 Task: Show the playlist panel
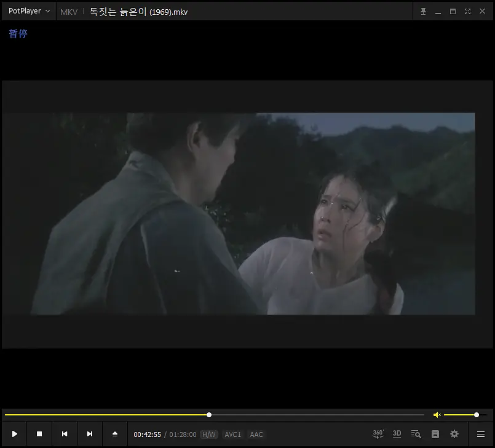[435, 434]
